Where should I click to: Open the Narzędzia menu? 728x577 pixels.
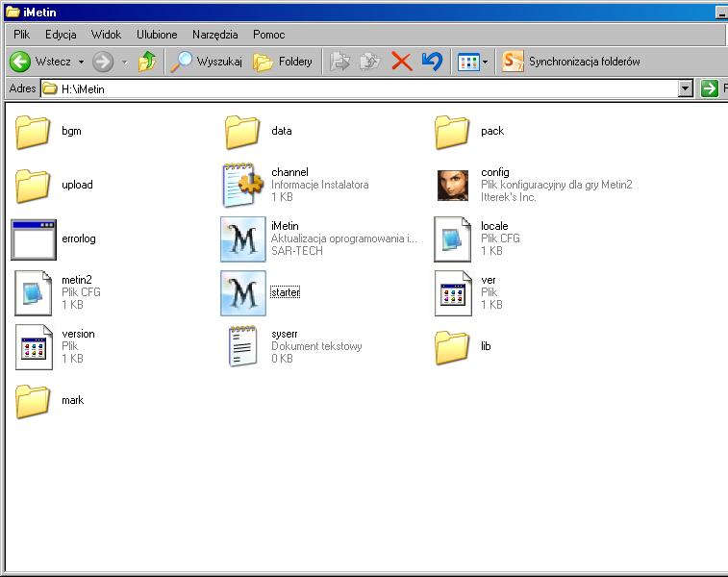click(215, 35)
